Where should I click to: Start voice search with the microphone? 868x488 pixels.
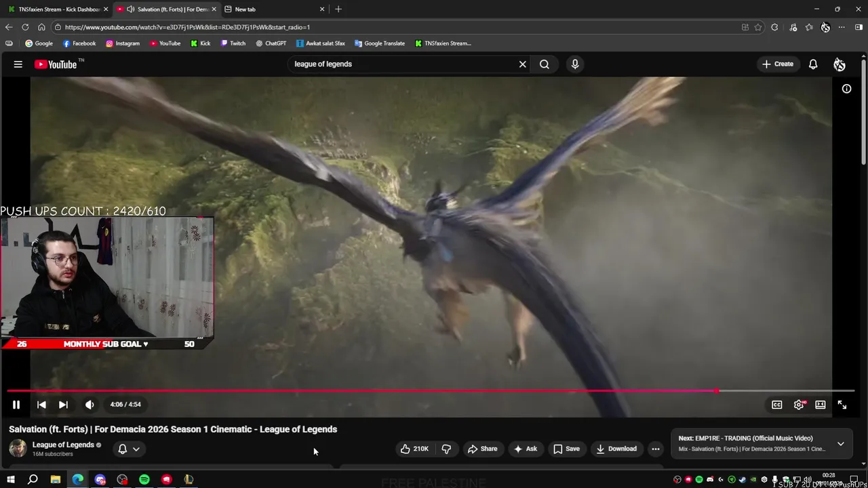click(575, 64)
